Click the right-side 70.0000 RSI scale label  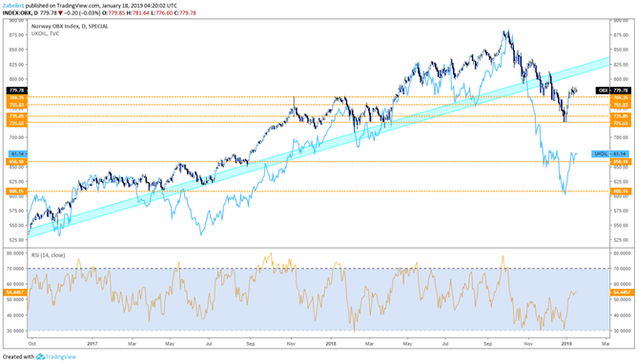coord(621,269)
